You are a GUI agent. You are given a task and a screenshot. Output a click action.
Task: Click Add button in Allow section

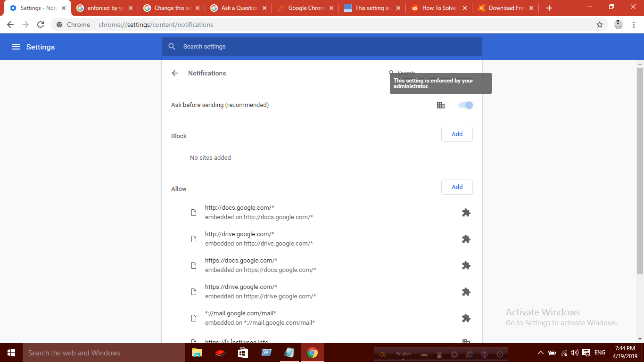click(x=457, y=187)
